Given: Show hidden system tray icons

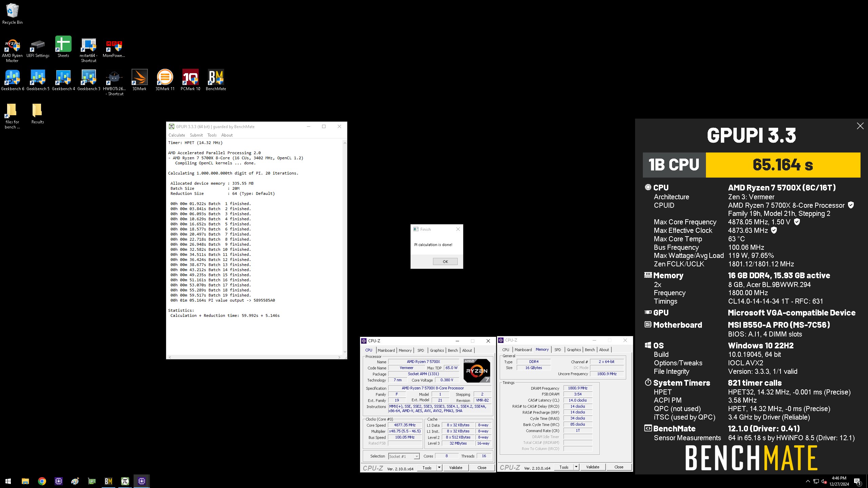Looking at the screenshot, I should [808, 481].
